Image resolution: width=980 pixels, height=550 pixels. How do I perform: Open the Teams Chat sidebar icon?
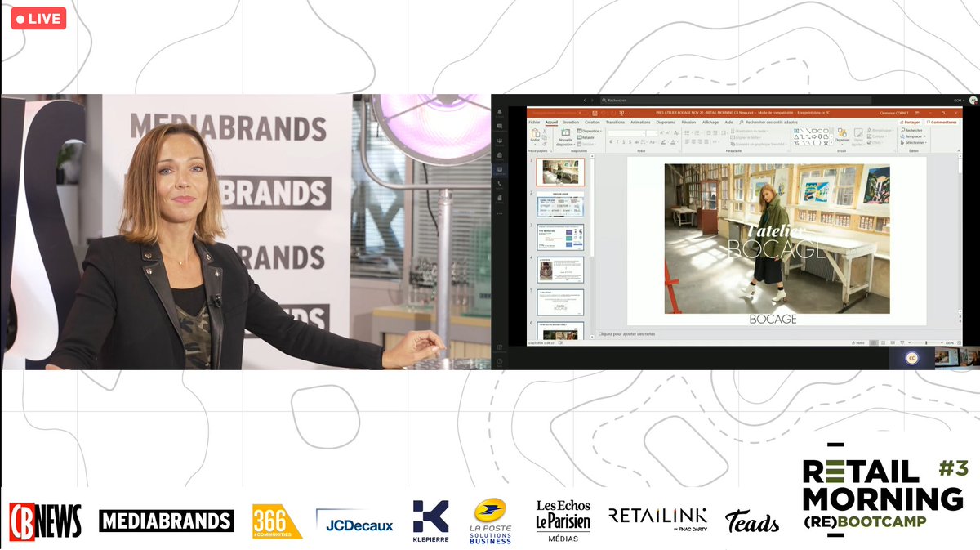(x=500, y=126)
